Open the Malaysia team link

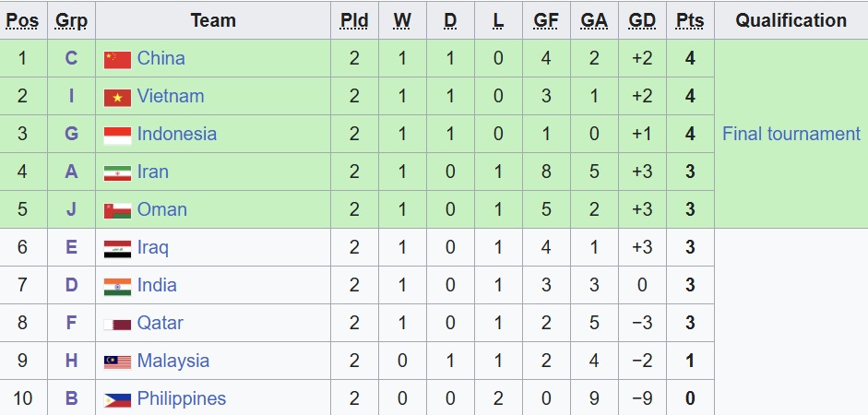pos(173,361)
